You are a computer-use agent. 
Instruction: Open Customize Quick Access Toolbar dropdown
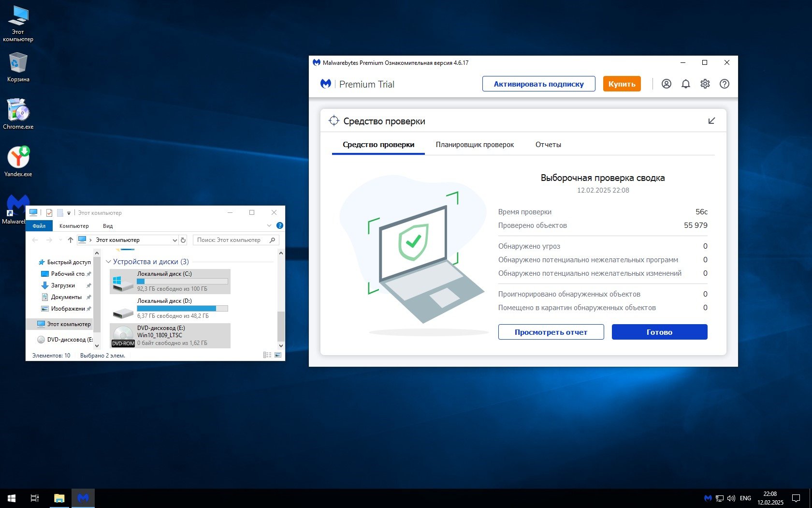coord(69,213)
